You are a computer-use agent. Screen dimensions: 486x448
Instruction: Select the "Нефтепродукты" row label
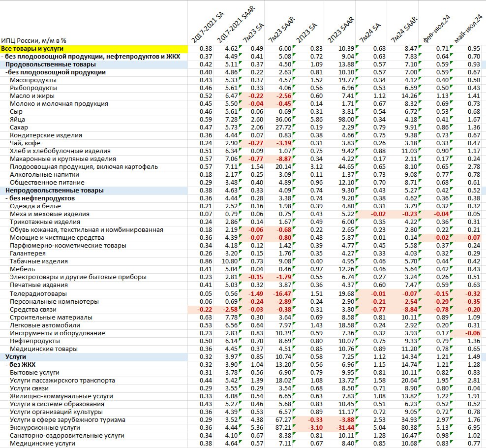click(35, 341)
